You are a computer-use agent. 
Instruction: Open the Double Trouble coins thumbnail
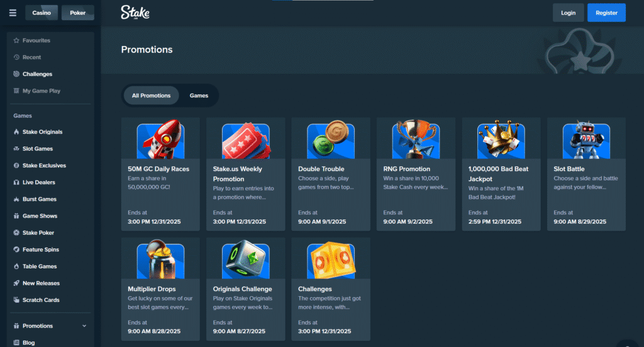331,139
